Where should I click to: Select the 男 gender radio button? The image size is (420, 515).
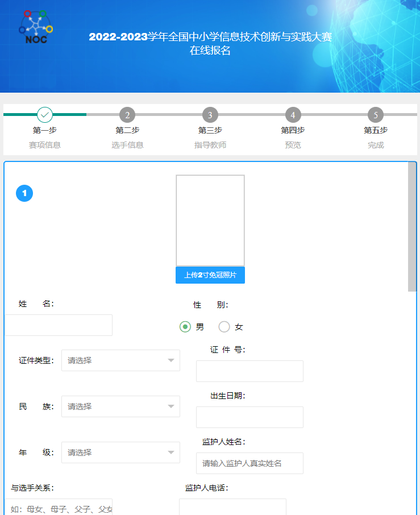185,327
